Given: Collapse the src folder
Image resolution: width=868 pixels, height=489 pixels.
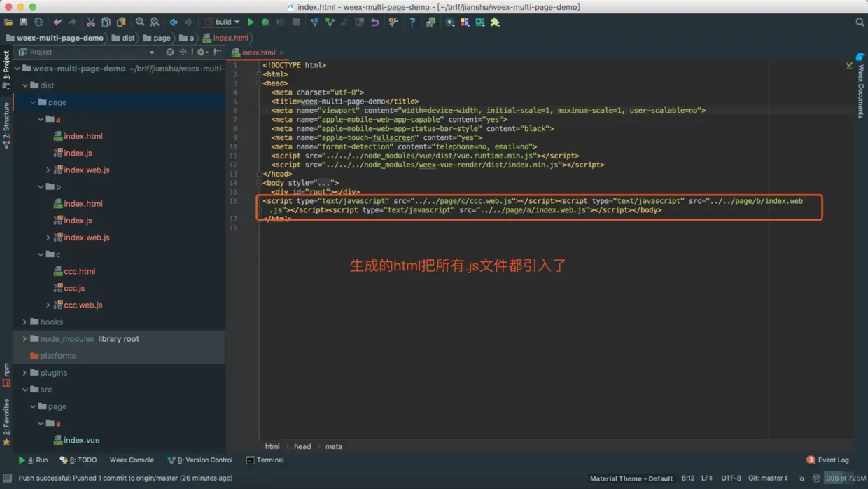Looking at the screenshot, I should pyautogui.click(x=25, y=390).
